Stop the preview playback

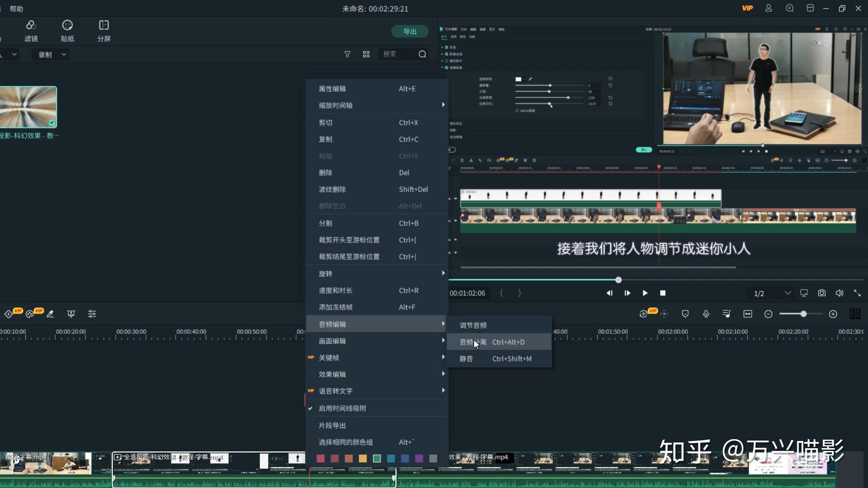pyautogui.click(x=663, y=293)
